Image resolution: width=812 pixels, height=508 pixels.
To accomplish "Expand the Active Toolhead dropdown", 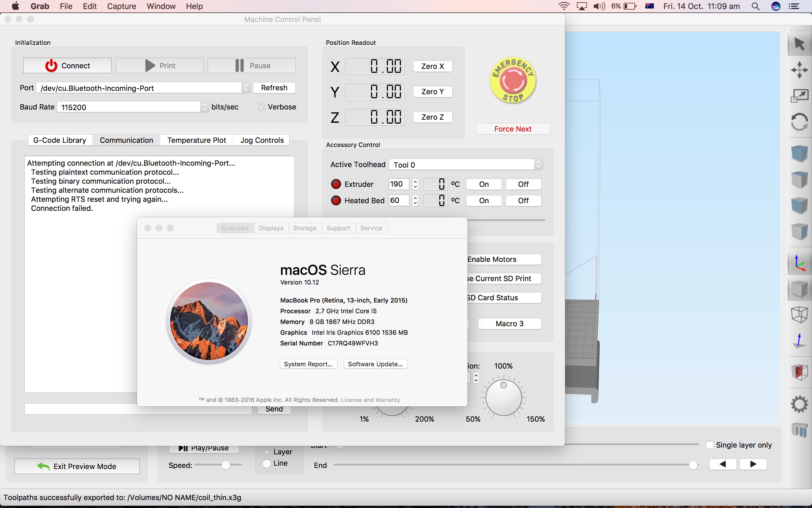I will point(466,165).
